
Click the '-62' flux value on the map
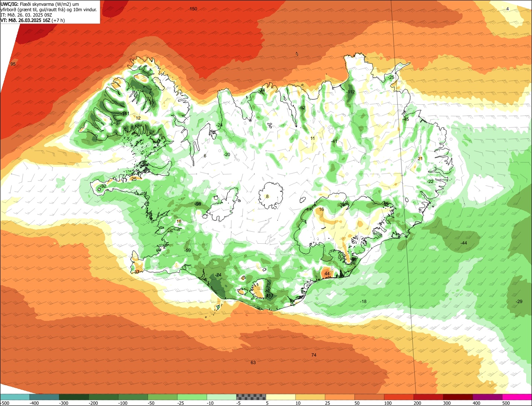302,108
